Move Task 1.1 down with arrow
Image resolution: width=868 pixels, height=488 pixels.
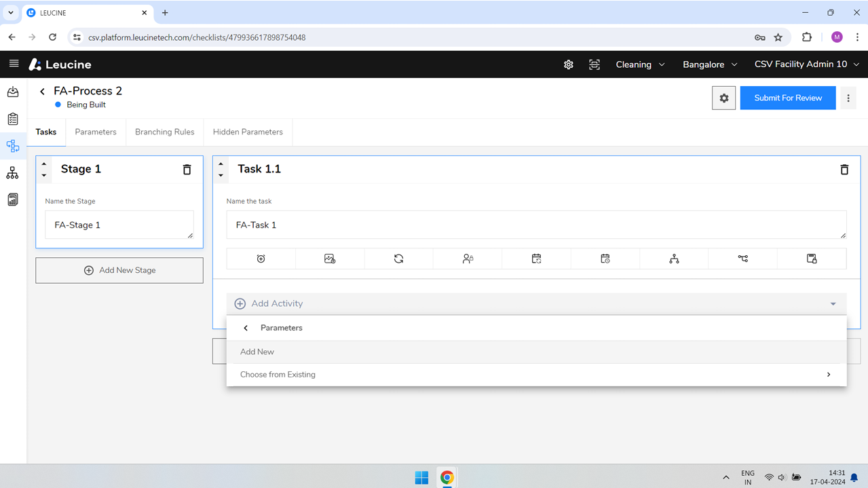coord(221,175)
